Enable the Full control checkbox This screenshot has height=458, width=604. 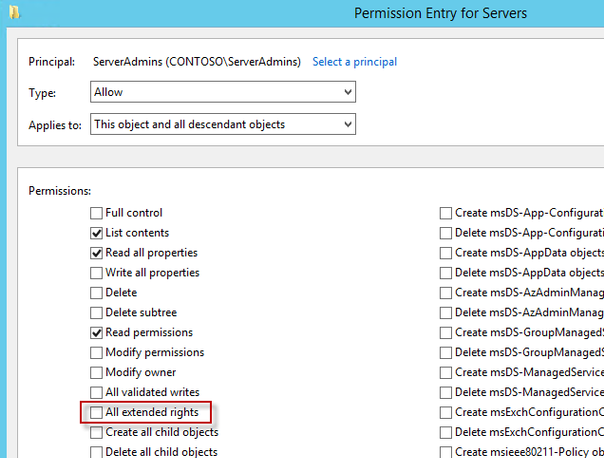pos(97,213)
